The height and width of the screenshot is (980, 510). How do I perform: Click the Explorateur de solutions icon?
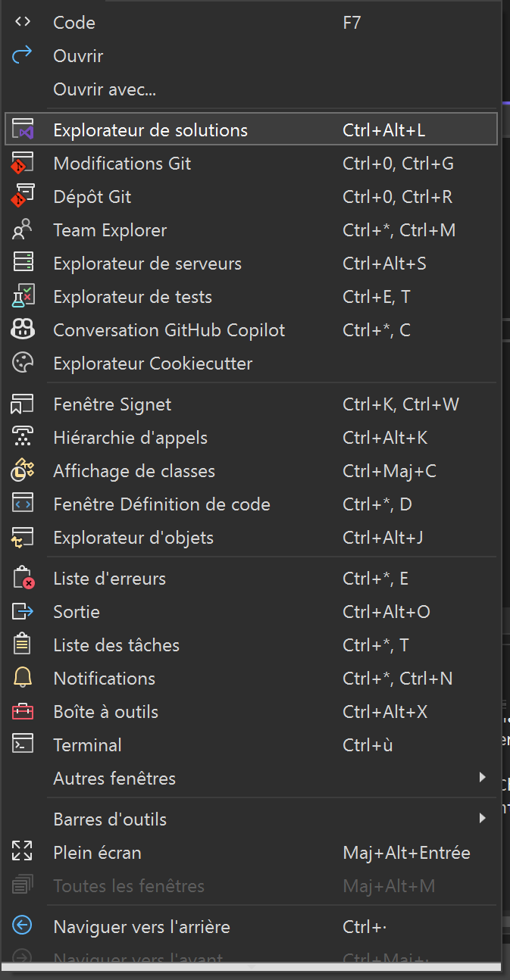click(23, 130)
